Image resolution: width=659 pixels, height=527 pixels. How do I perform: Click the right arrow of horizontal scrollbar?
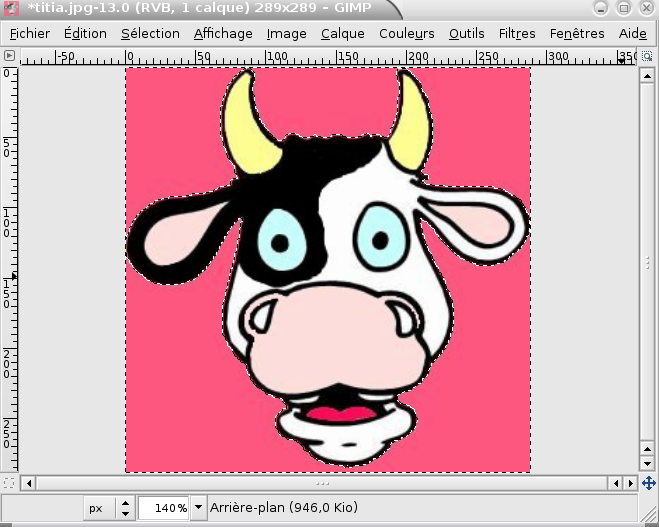coord(630,483)
